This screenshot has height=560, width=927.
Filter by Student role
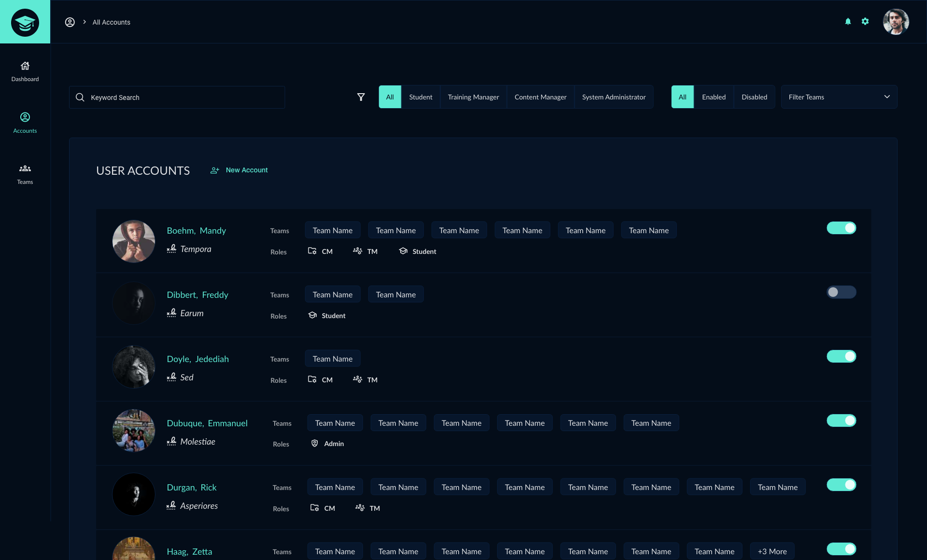421,97
